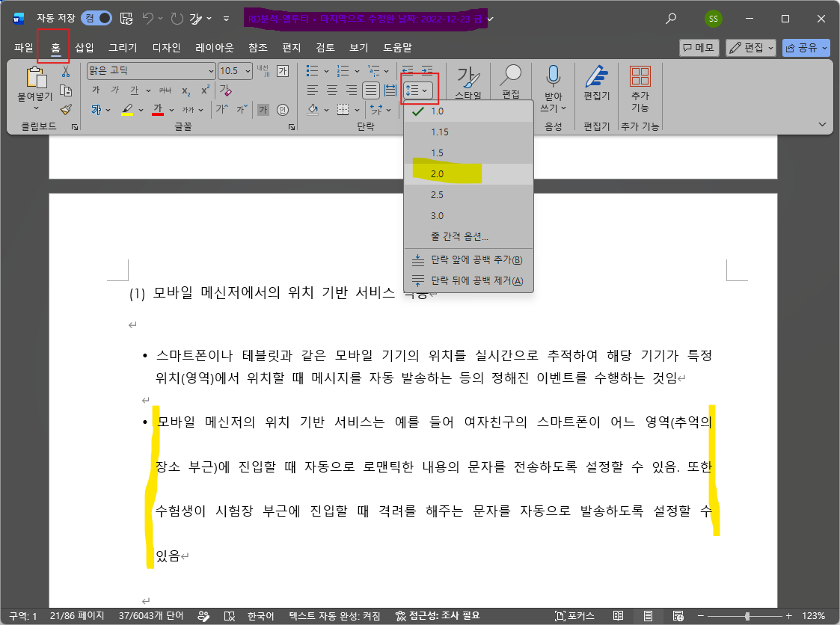Apply superscript formatting
Image resolution: width=840 pixels, height=625 pixels.
coord(205,90)
